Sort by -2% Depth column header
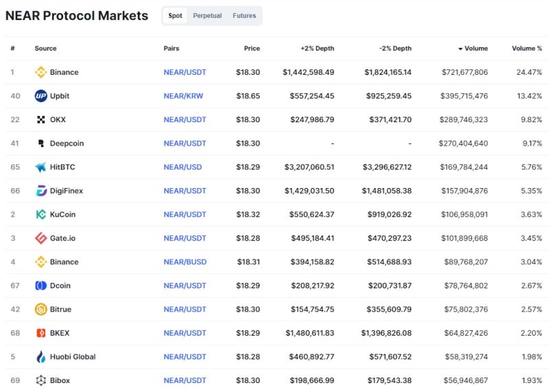Viewport: 549px width, 392px height. (395, 49)
